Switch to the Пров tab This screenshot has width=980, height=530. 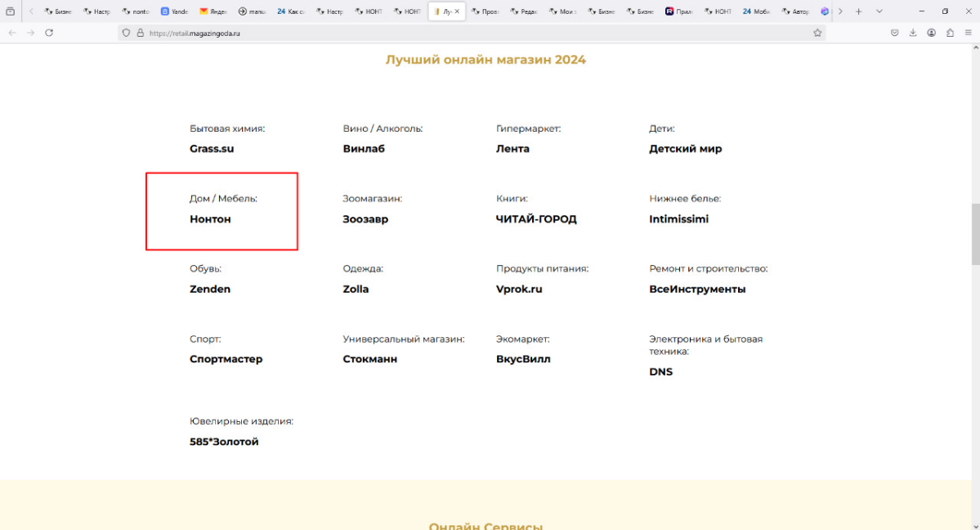tap(485, 11)
